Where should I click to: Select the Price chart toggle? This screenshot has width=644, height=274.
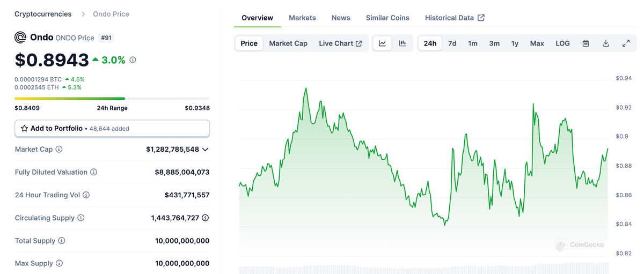coord(249,43)
